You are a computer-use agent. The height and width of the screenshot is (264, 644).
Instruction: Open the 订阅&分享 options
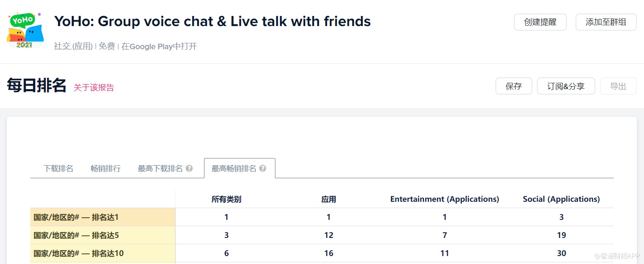tap(565, 86)
